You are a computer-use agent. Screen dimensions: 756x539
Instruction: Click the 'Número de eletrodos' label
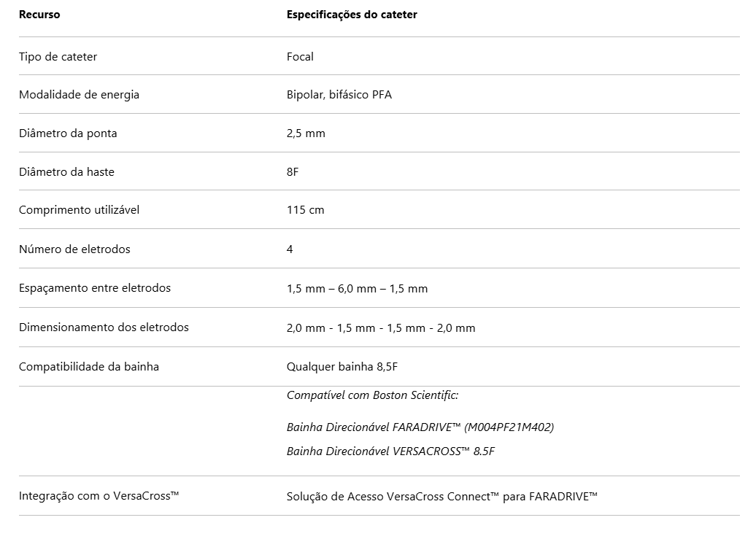click(74, 249)
